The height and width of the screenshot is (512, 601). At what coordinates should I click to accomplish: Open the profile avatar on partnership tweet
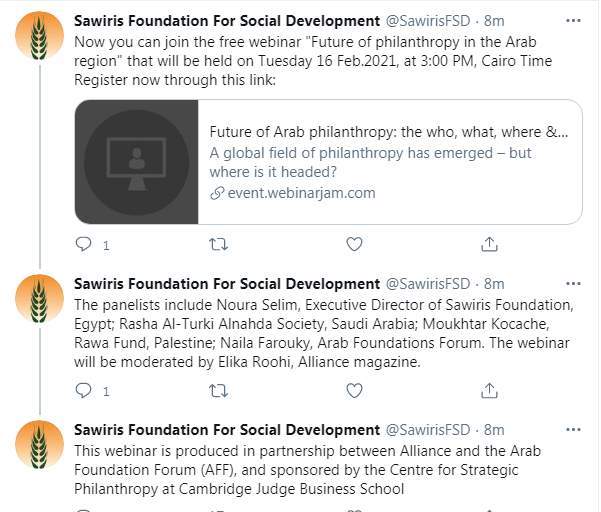[40, 447]
